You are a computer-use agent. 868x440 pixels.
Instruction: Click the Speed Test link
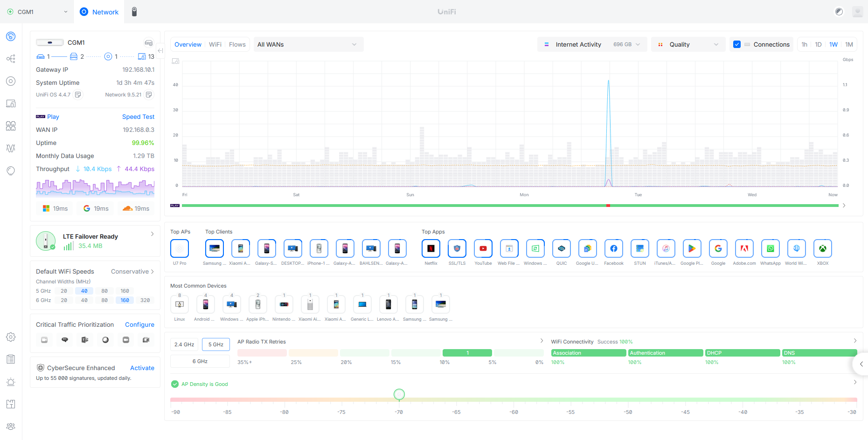[x=138, y=117]
